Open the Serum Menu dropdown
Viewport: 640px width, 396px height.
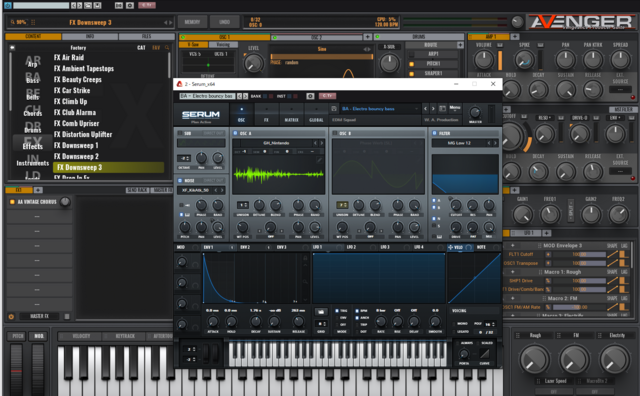[455, 108]
